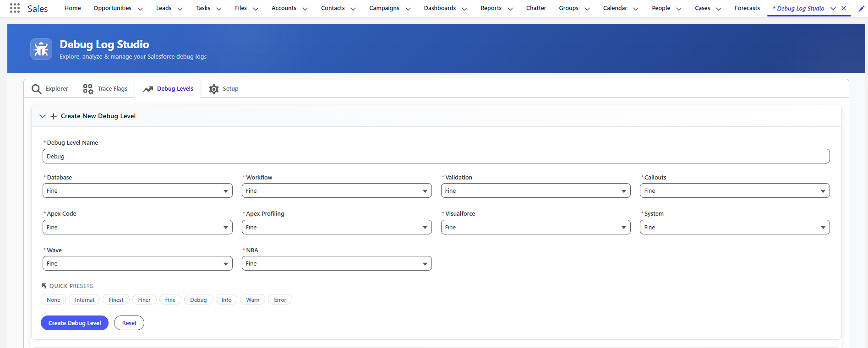Expand the Leads nav chevron

[x=180, y=9]
